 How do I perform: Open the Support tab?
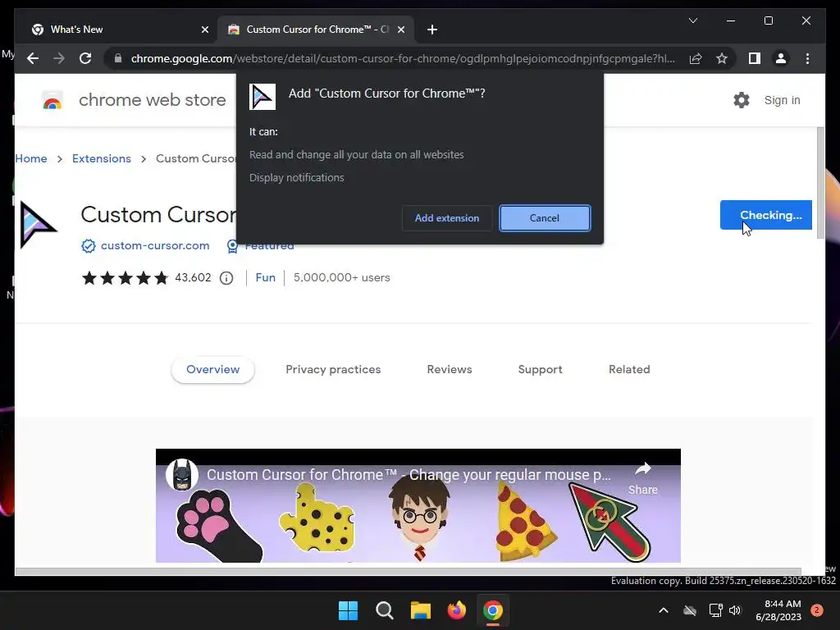(540, 370)
